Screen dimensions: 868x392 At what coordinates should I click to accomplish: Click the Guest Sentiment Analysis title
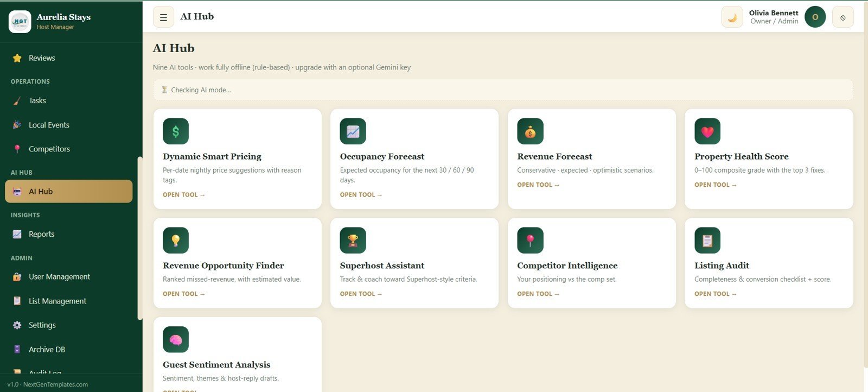[x=216, y=365]
